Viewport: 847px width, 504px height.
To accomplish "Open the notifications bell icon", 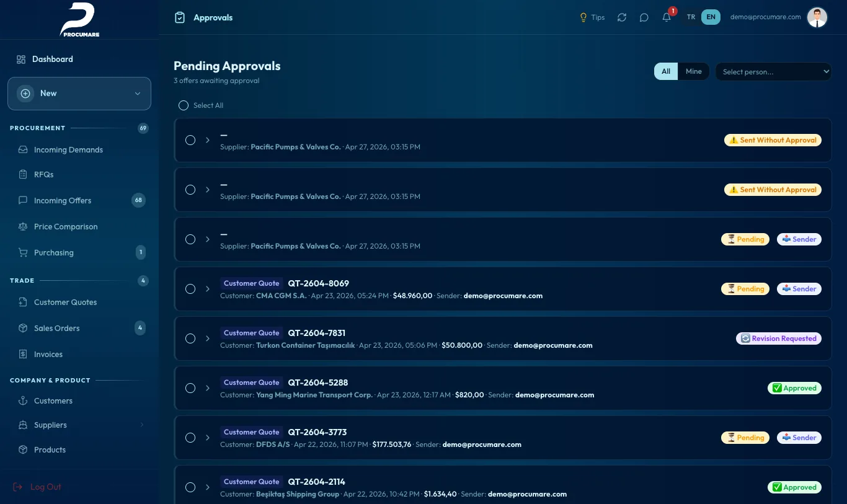I will [667, 17].
